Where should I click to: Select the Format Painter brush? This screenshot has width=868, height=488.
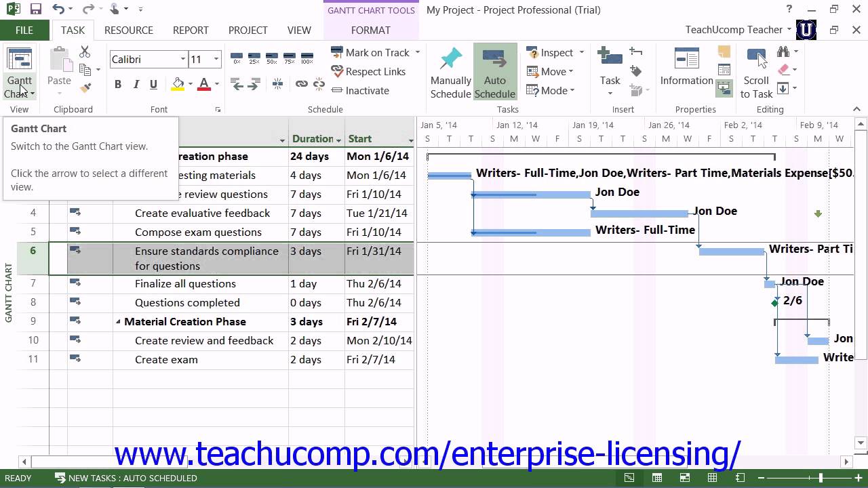85,87
